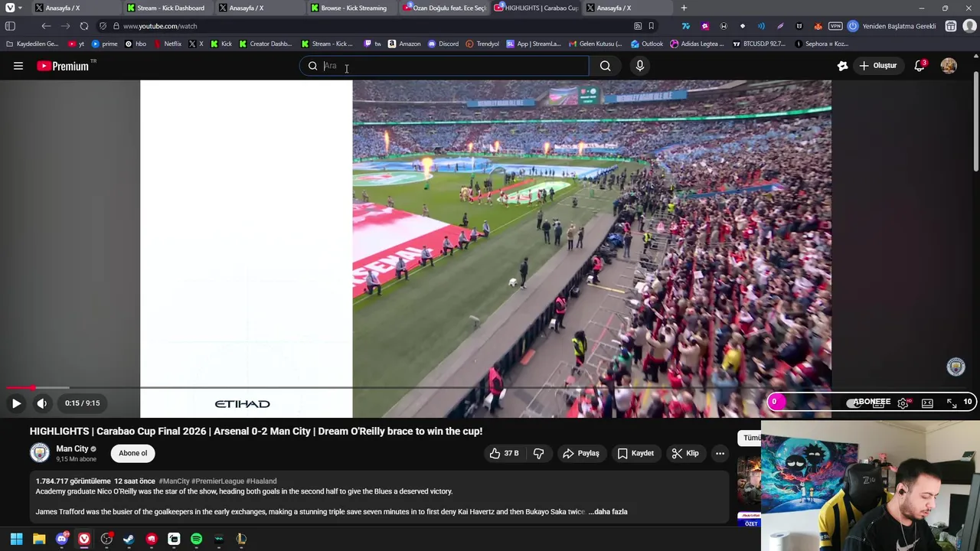Open more actions three-dot menu
This screenshot has width=980, height=551.
tap(720, 453)
